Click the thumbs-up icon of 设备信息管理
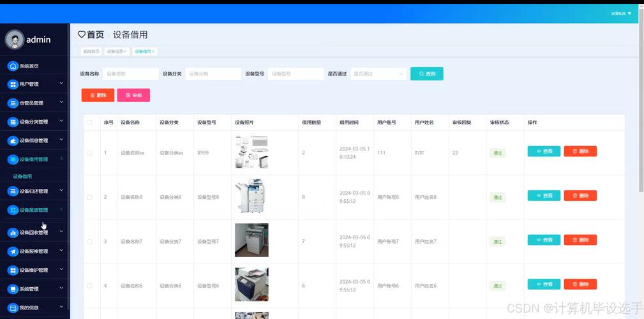Viewport: 644px width, 319px height. click(x=13, y=140)
